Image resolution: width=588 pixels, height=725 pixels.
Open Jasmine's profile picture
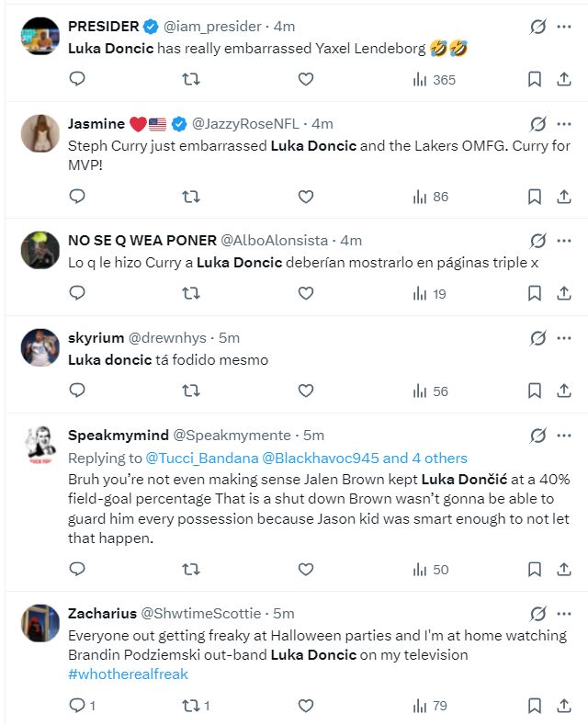40,133
